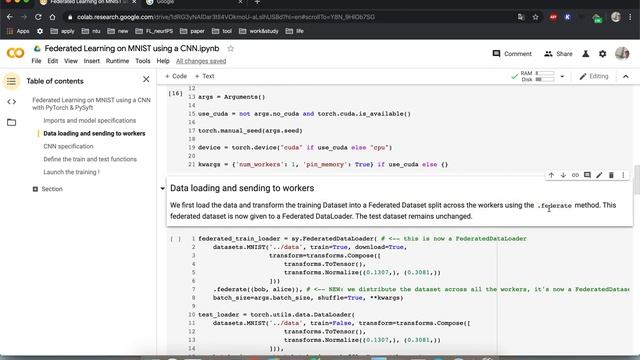Open the Table of contents sidebar icon
The image size is (640, 360).
pos(11,81)
